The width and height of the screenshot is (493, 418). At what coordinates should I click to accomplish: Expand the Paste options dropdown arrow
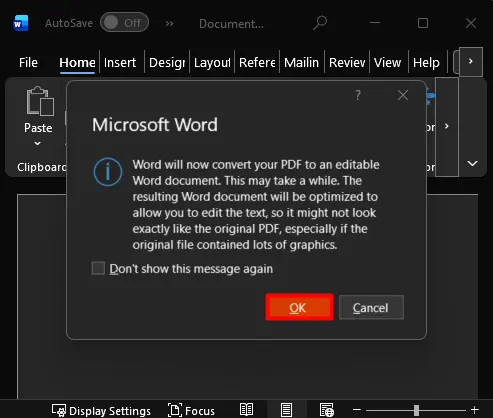click(x=37, y=143)
